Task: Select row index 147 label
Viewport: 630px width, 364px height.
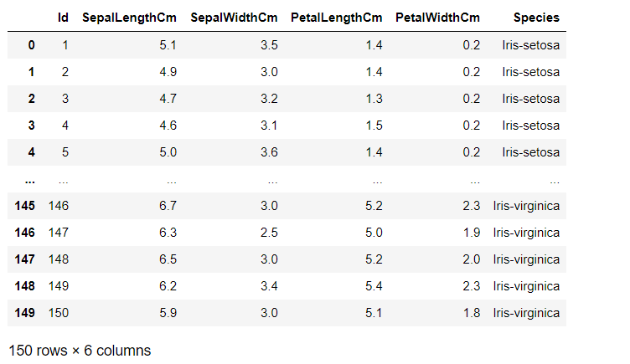Action: coord(24,259)
